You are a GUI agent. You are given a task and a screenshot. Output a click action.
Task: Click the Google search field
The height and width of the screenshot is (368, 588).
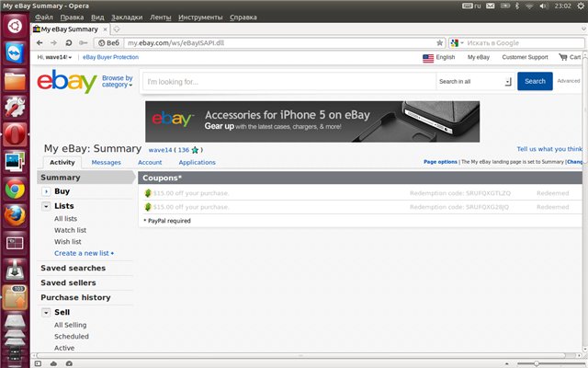525,43
